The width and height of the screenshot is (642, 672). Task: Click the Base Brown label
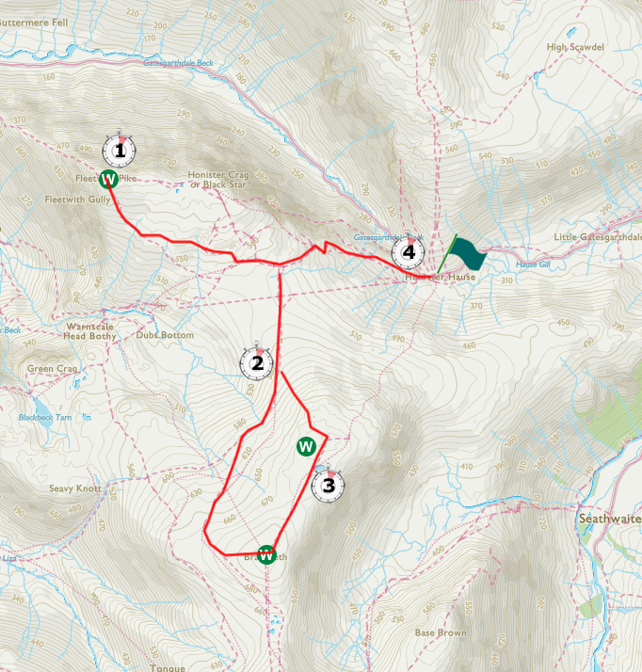click(x=441, y=632)
